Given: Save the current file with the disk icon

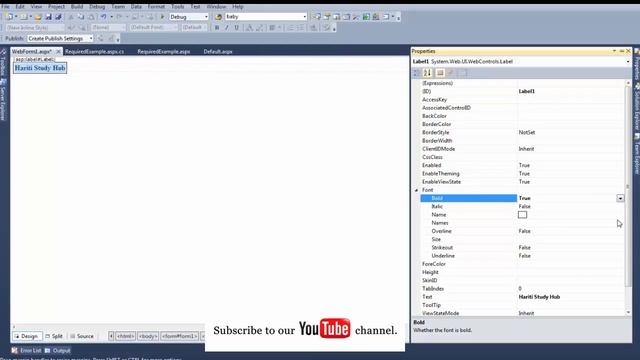Looking at the screenshot, I should [48, 17].
